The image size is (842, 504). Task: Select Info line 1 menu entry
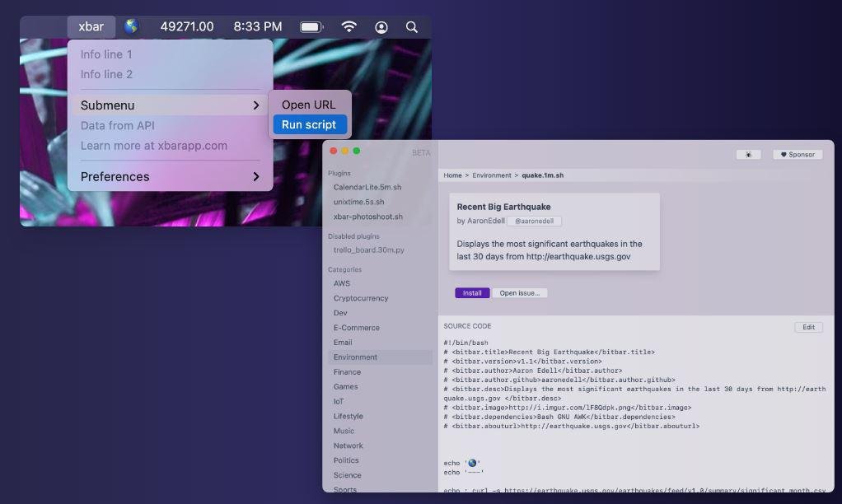coord(106,54)
